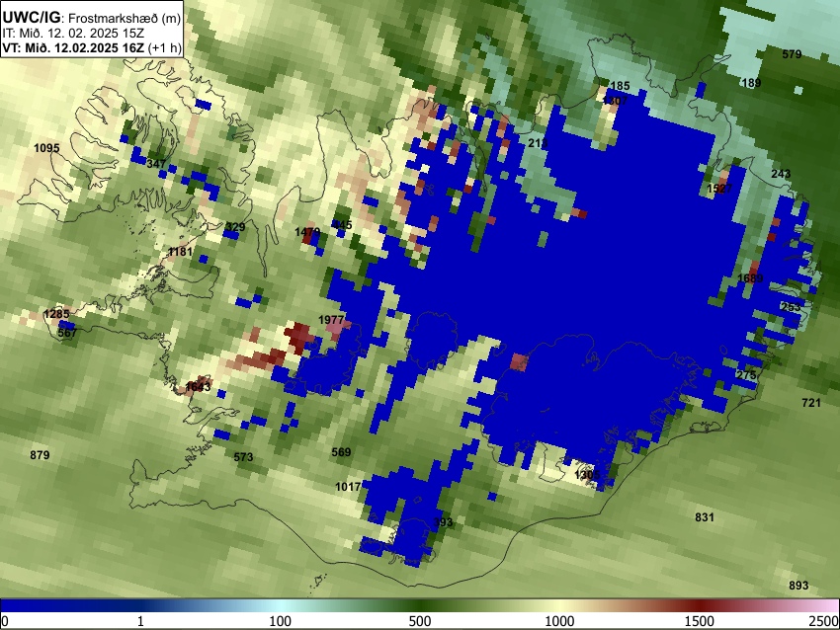Viewport: 840px width, 630px height.
Task: Click the color scale label 2500
Action: click(824, 621)
